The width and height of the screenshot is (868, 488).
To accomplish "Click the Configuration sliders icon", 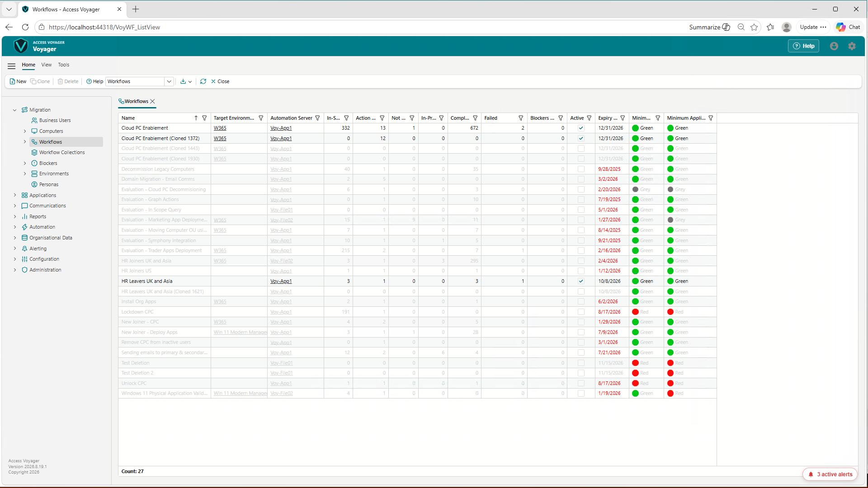I will coord(24,259).
